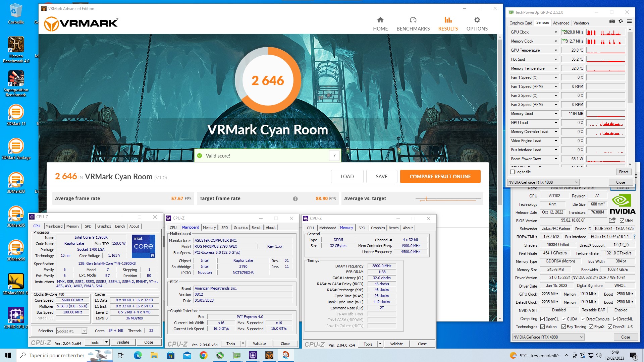This screenshot has height=362, width=644.
Task: Open Heaven Benchmark 4.0 desktop icon
Action: click(x=16, y=50)
